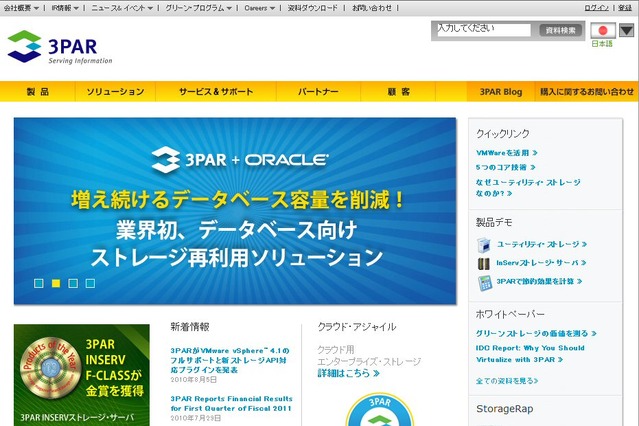Viewport: 639px width, 426px height.
Task: Click the 3PAR + Oracle banner
Action: click(x=235, y=211)
